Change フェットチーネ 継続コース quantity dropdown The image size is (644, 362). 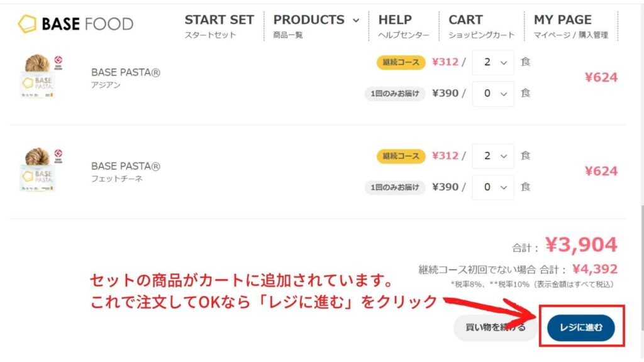click(493, 156)
